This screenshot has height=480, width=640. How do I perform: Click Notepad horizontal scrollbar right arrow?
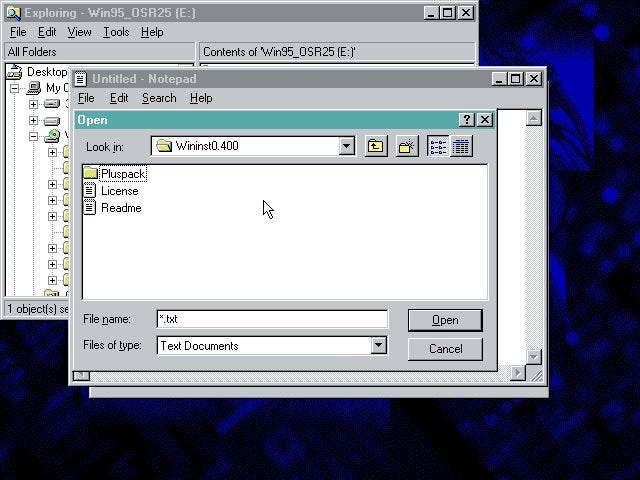(x=518, y=373)
